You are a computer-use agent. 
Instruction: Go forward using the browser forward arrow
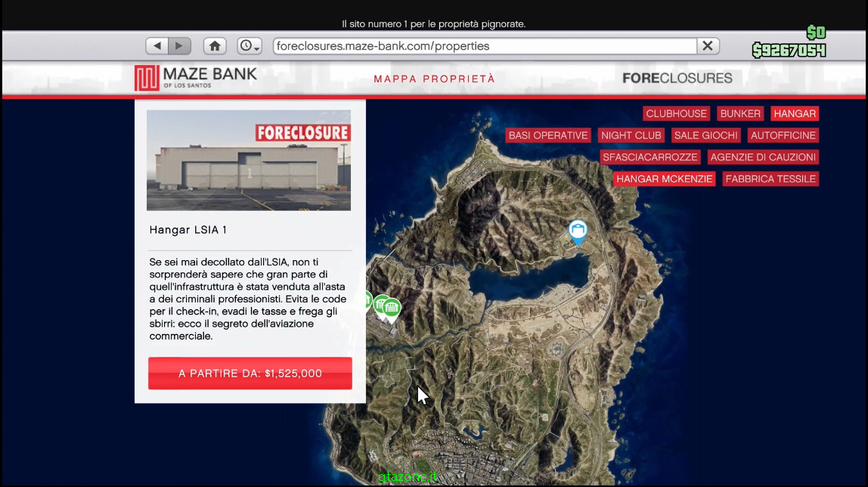click(179, 46)
